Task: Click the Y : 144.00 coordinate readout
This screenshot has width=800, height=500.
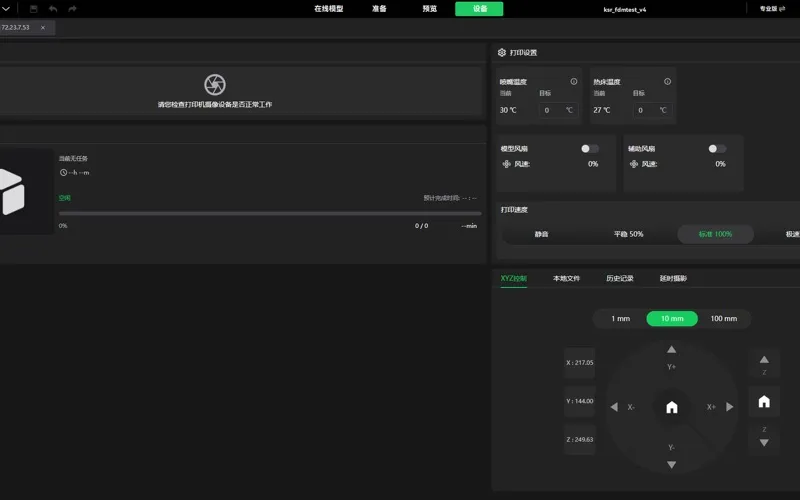Action: (580, 401)
